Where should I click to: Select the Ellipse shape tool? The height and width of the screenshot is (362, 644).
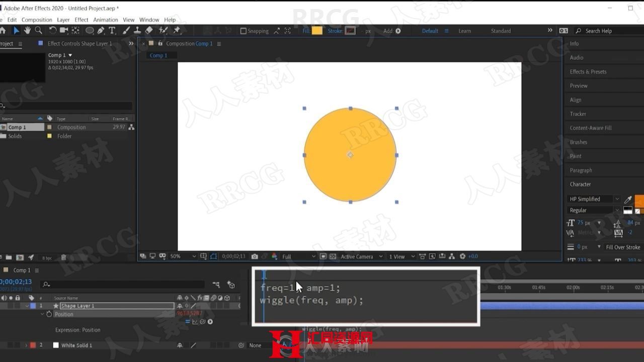tap(90, 31)
